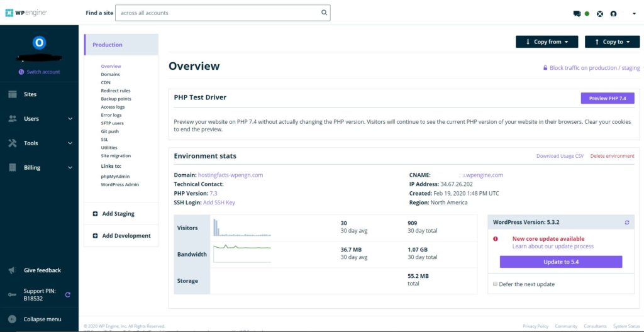Expand the Billing menu chevron
This screenshot has width=644, height=332.
70,168
